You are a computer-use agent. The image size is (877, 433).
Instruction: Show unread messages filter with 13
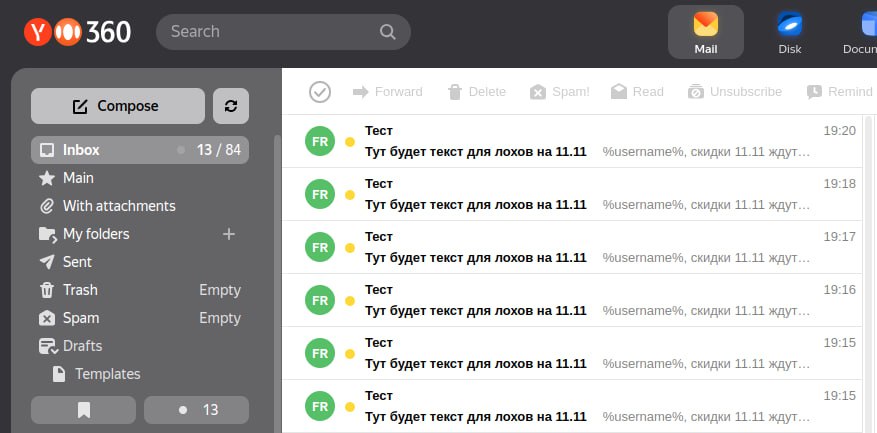click(196, 410)
